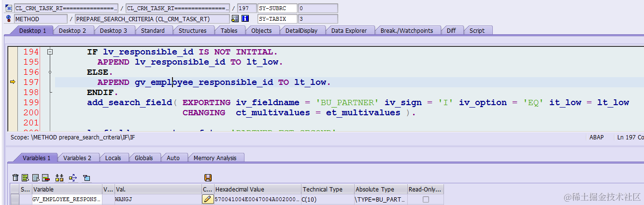Click the yellow arrows services icon in variables toolbar
Viewport: 644px width, 205px height.
pyautogui.click(x=73, y=178)
